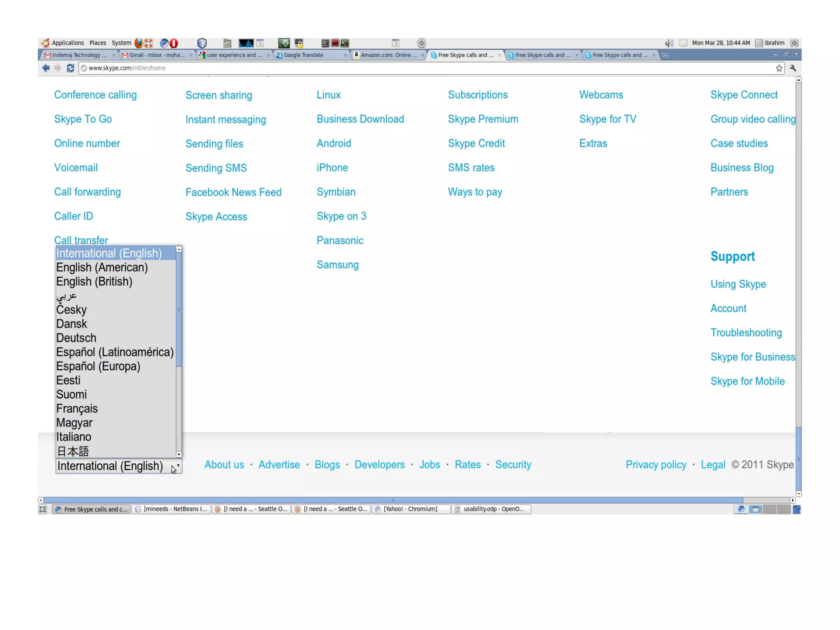
Task: Open a new browser tab
Action: click(x=665, y=55)
